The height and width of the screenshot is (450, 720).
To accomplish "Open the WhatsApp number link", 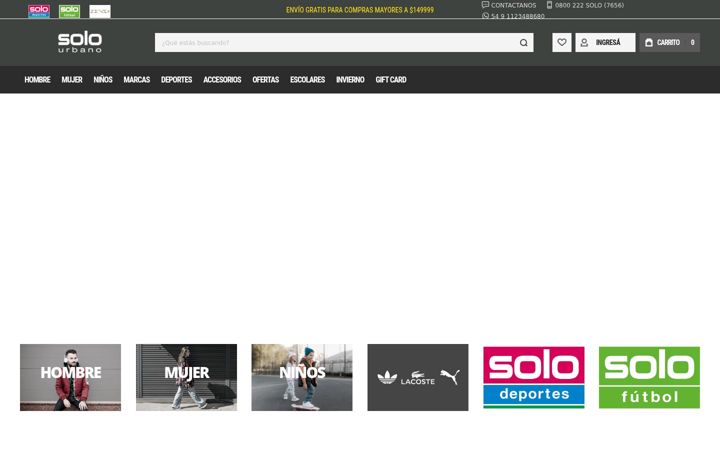I will coord(513,16).
